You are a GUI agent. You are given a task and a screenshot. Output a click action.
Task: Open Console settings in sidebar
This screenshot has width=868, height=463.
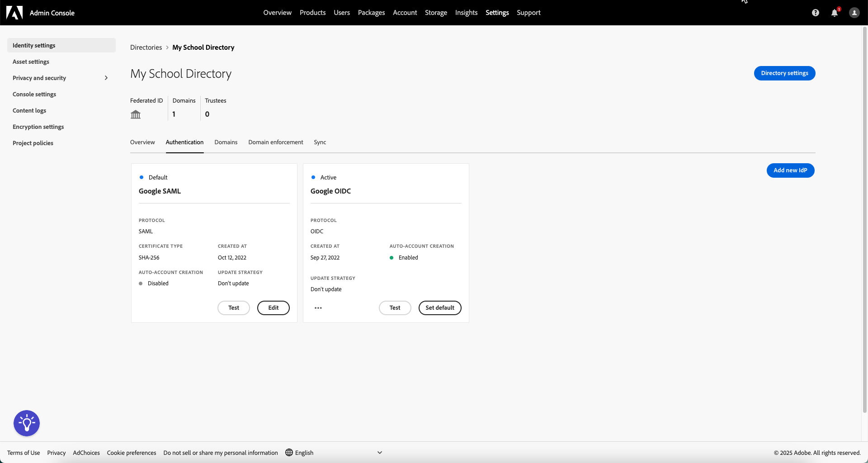click(61, 94)
